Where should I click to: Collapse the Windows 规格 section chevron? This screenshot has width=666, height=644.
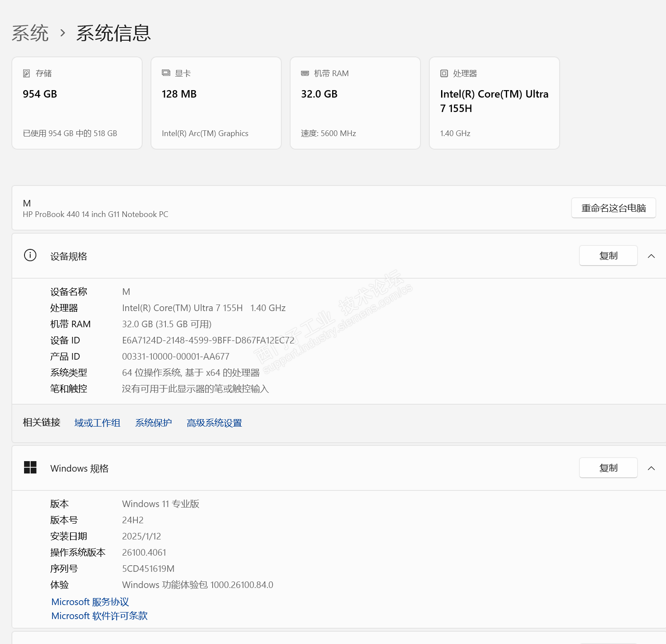[x=651, y=468]
